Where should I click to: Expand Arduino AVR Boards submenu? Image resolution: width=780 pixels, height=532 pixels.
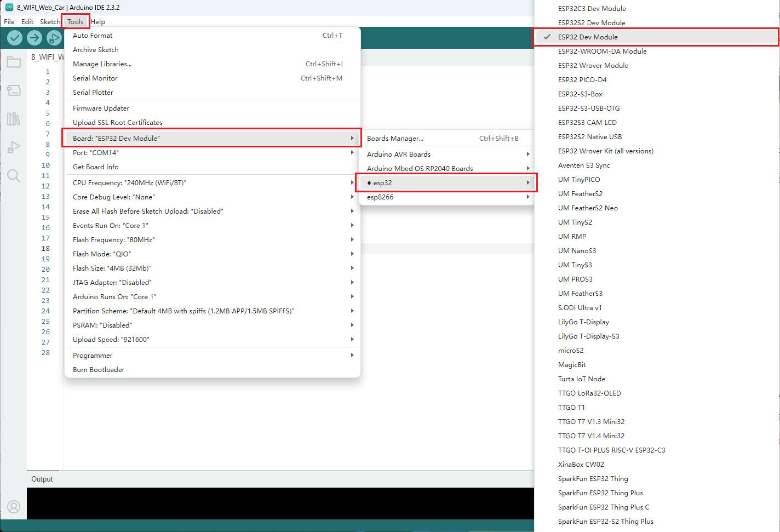pyautogui.click(x=447, y=154)
